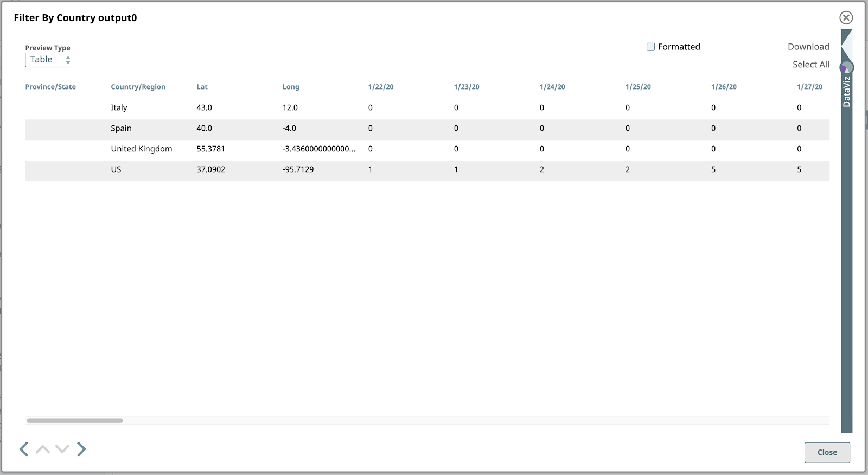Select the US country cell
The width and height of the screenshot is (868, 475).
[x=116, y=169]
